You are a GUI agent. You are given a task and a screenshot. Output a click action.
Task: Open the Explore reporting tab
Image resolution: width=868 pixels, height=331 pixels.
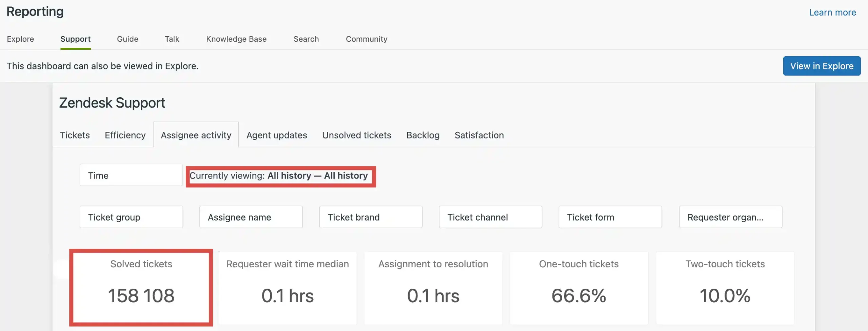click(20, 39)
